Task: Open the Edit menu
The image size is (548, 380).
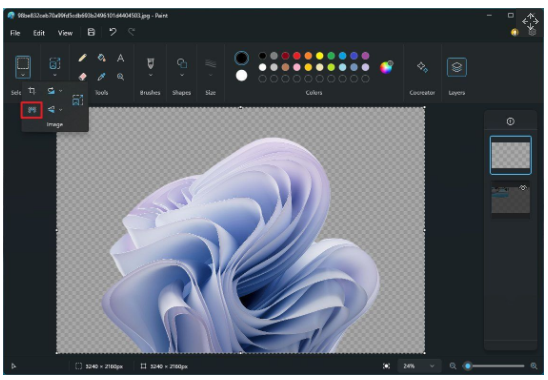Action: [39, 33]
